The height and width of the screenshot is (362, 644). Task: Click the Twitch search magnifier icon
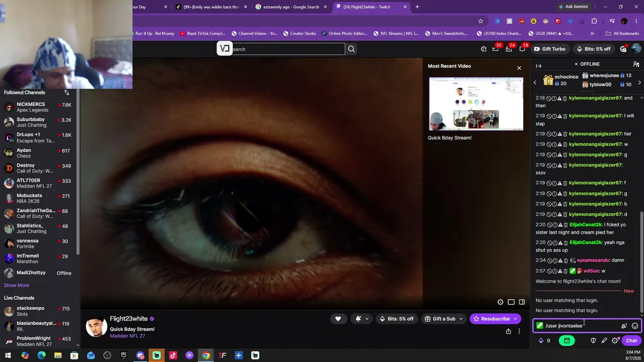351,49
